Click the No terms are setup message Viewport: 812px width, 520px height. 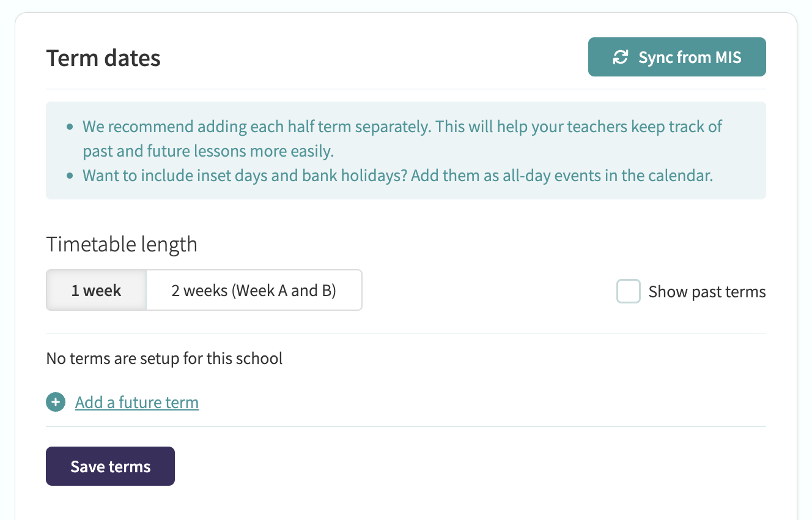164,358
